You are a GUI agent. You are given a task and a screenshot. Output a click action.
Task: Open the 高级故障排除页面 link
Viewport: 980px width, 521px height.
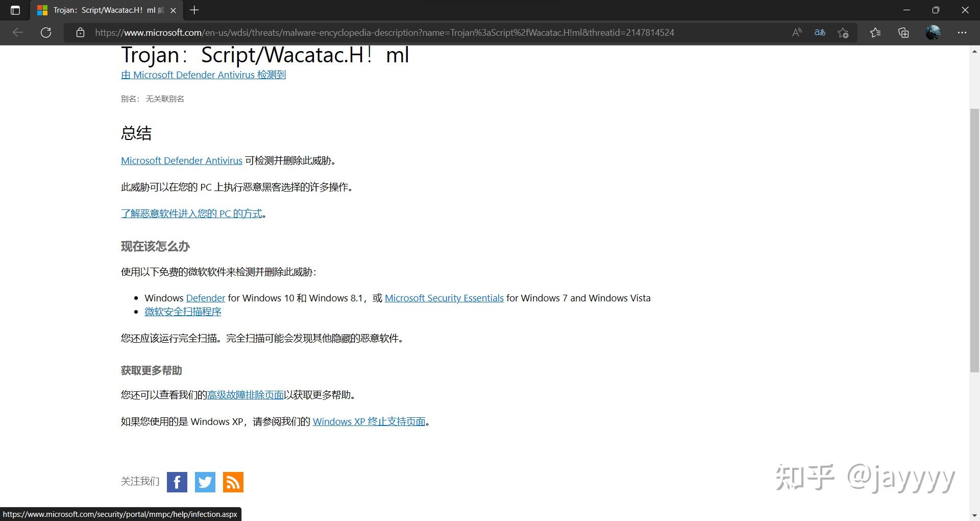(x=246, y=394)
